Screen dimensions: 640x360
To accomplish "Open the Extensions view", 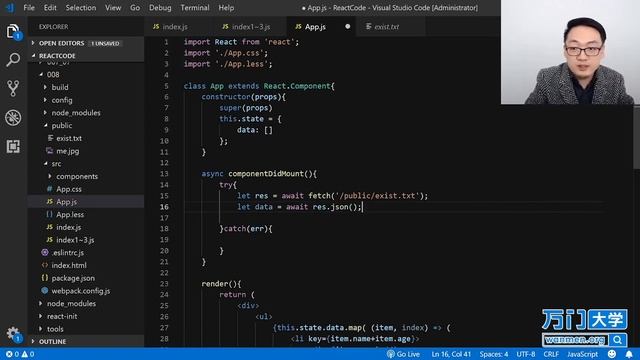I will [x=13, y=146].
